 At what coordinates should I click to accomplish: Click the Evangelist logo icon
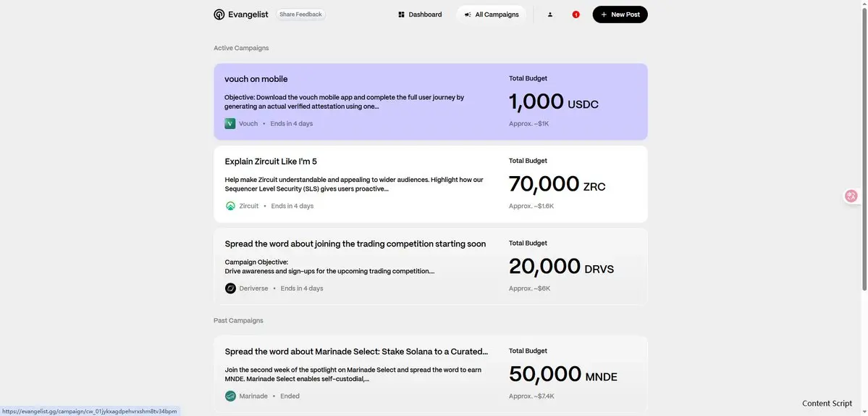[x=219, y=14]
